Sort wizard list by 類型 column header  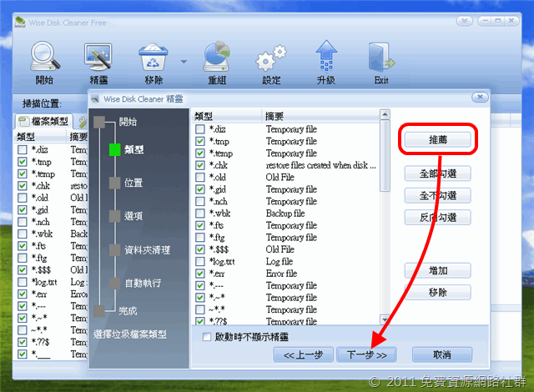click(227, 116)
